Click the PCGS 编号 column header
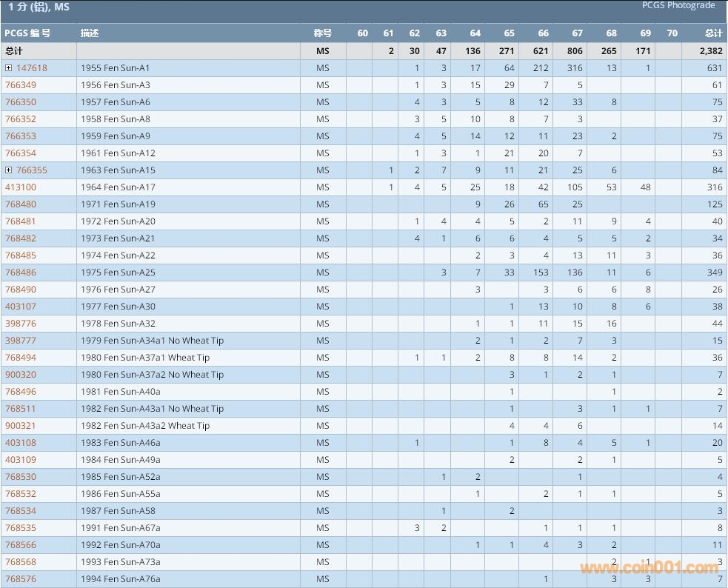 tap(27, 33)
